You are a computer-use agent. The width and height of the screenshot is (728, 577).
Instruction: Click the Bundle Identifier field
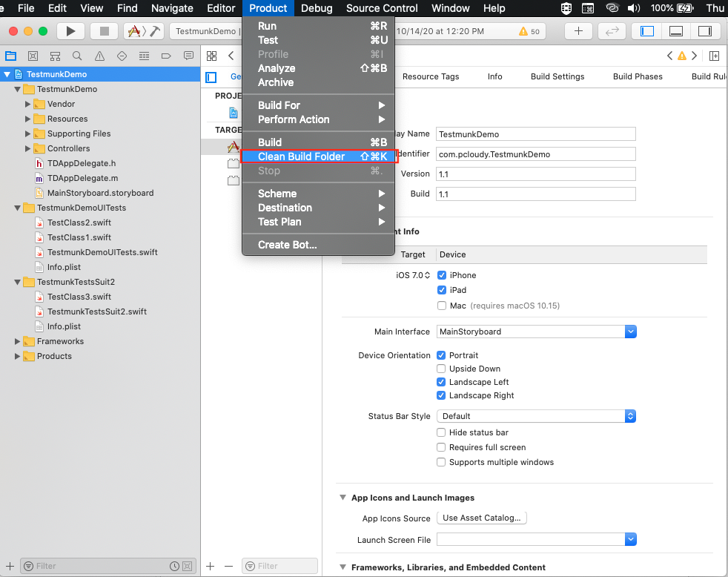536,154
